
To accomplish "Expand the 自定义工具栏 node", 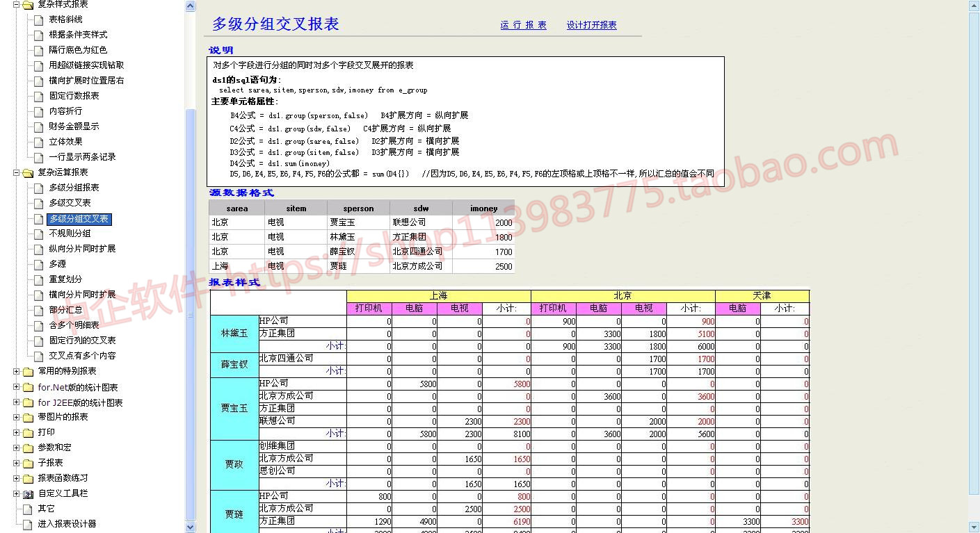I will coord(16,494).
